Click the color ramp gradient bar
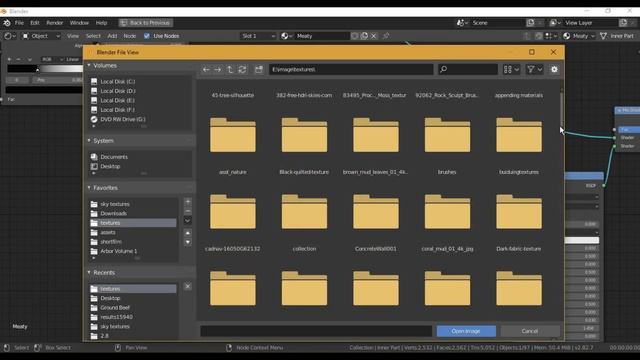Viewport: 640px width, 360px height. 46,69
